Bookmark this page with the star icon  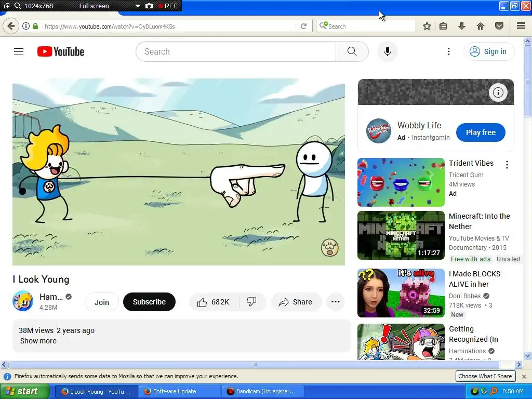point(427,26)
